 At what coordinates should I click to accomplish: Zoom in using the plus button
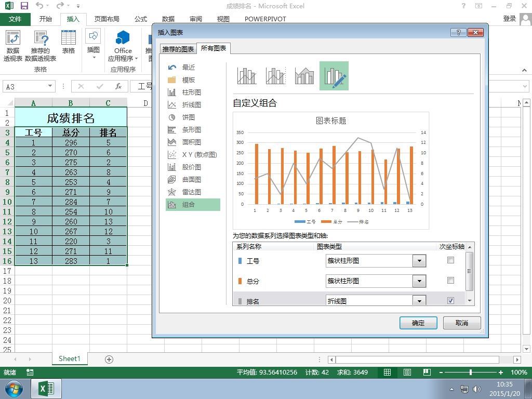click(501, 372)
